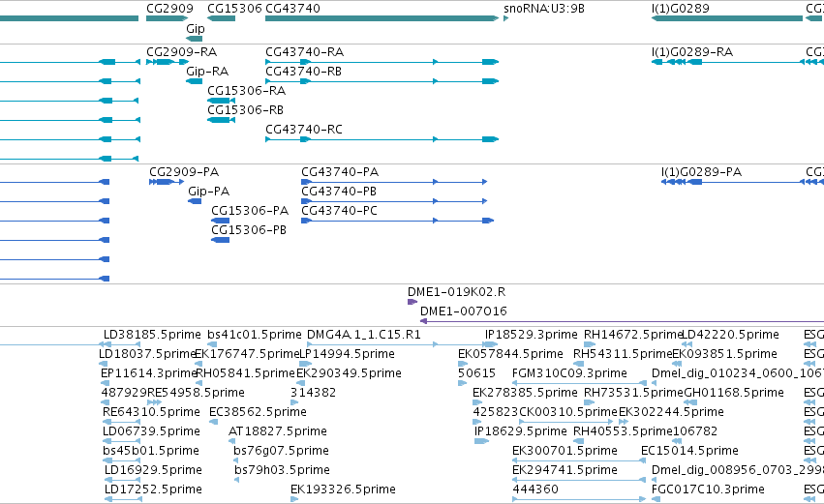Click transcript CG15306-RB
Image resolution: width=824 pixels, height=504 pixels.
point(245,110)
